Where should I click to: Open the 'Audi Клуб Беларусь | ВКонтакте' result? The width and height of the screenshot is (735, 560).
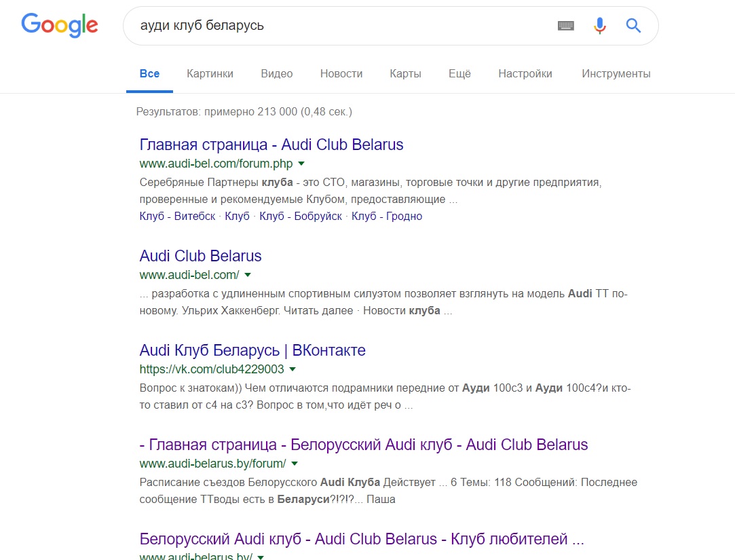pos(252,350)
